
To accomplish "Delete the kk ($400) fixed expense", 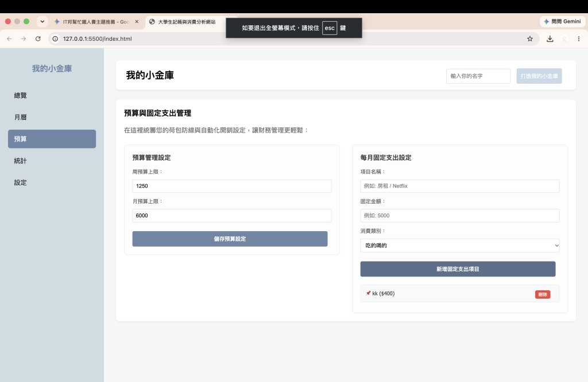I will 543,294.
